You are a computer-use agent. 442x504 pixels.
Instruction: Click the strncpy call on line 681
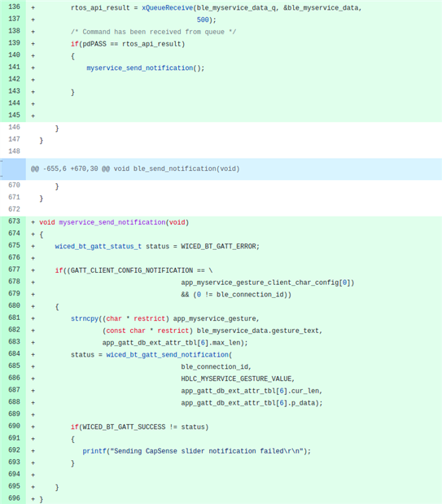point(85,318)
